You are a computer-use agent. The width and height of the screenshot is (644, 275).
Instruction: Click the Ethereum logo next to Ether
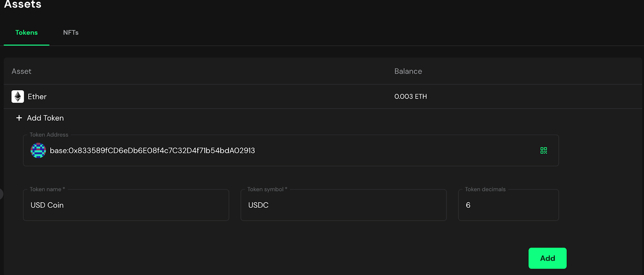coord(18,97)
